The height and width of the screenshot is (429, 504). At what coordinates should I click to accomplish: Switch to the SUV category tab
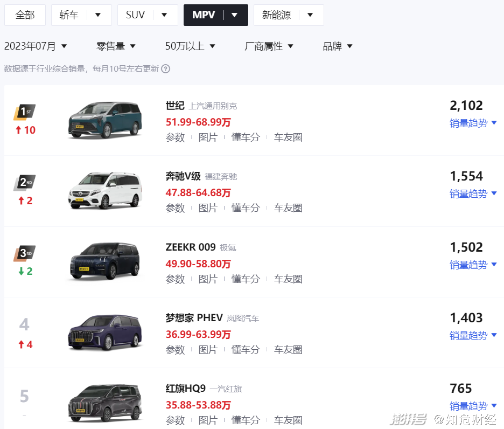click(147, 15)
